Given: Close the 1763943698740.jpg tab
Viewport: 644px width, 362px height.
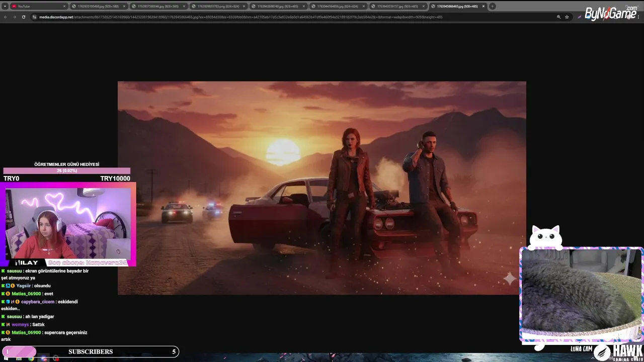Looking at the screenshot, I should (x=304, y=6).
